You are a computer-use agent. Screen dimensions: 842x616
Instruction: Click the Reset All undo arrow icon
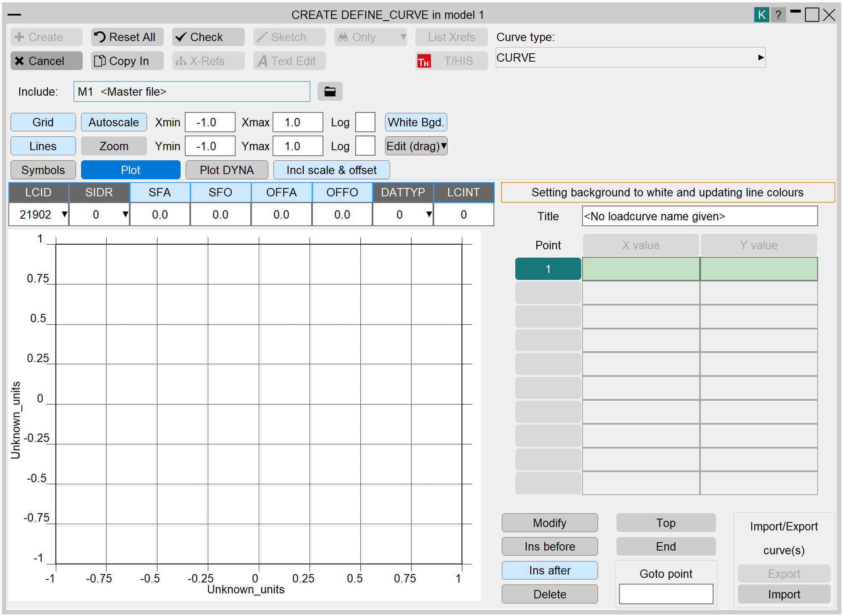coord(100,37)
